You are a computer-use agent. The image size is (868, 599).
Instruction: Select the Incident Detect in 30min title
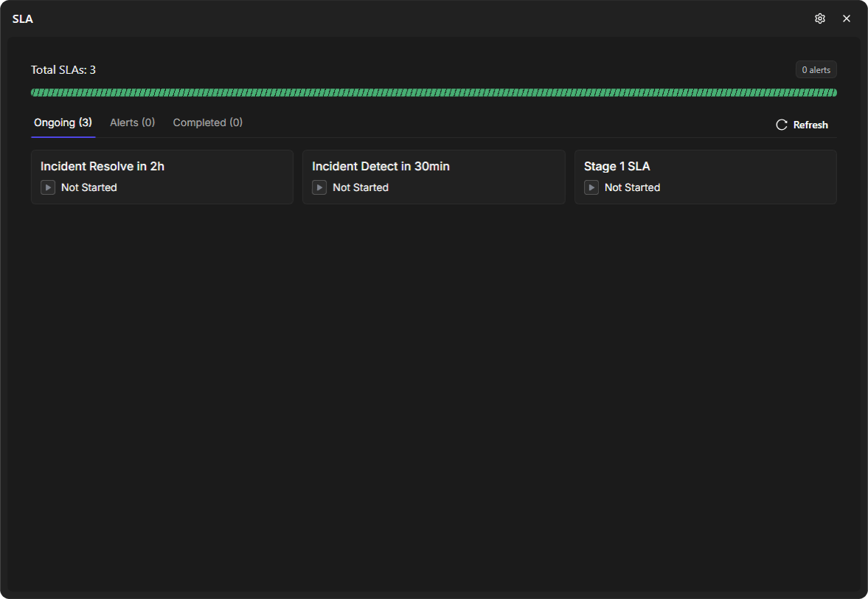coord(381,166)
